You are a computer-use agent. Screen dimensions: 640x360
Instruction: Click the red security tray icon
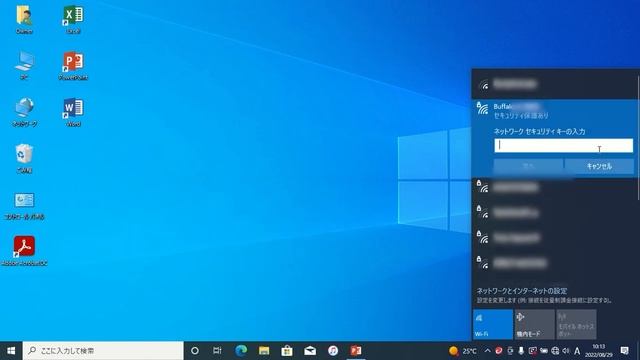click(499, 351)
